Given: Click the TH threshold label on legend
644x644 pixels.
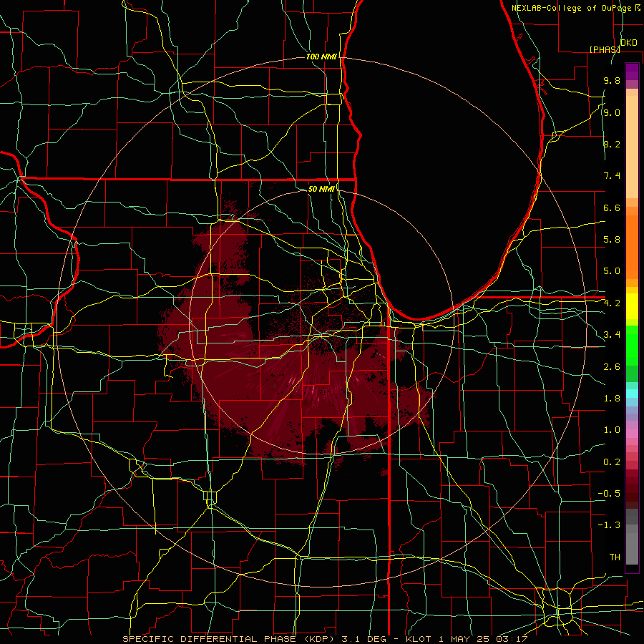Looking at the screenshot, I should 615,557.
